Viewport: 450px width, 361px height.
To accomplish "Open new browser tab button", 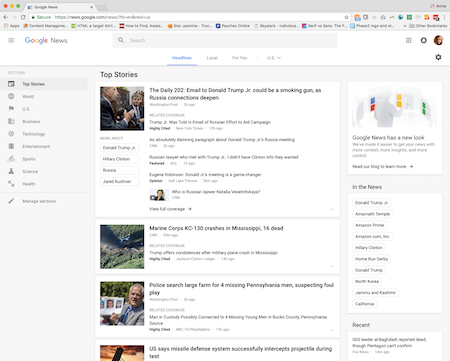I will click(102, 7).
